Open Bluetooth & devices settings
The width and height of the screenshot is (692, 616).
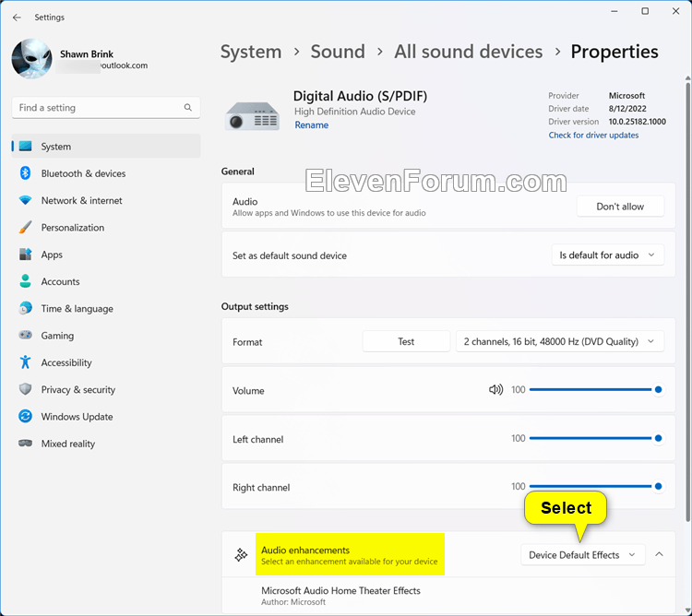[x=106, y=172]
